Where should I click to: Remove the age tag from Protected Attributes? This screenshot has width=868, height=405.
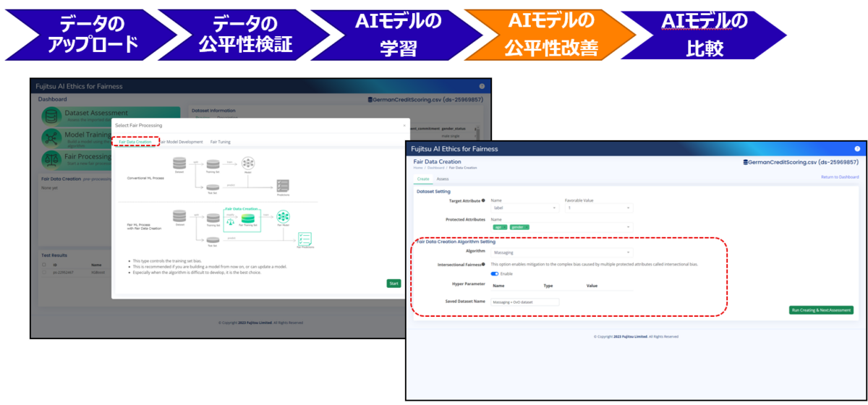(x=506, y=227)
